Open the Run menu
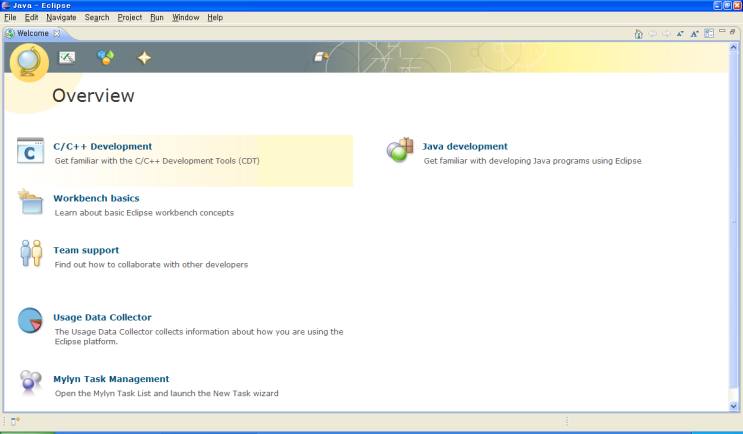743x434 pixels. coord(157,18)
